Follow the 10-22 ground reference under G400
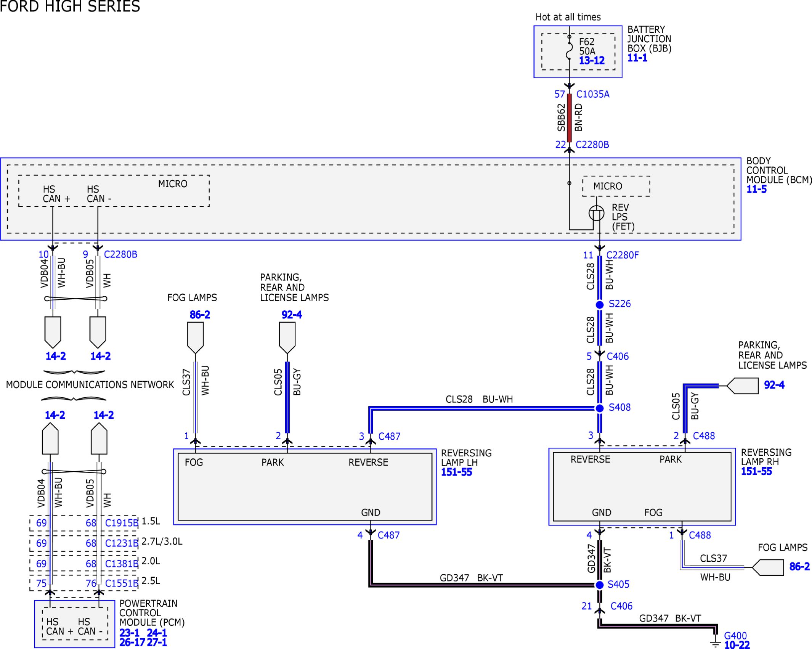812x649 pixels. click(737, 645)
